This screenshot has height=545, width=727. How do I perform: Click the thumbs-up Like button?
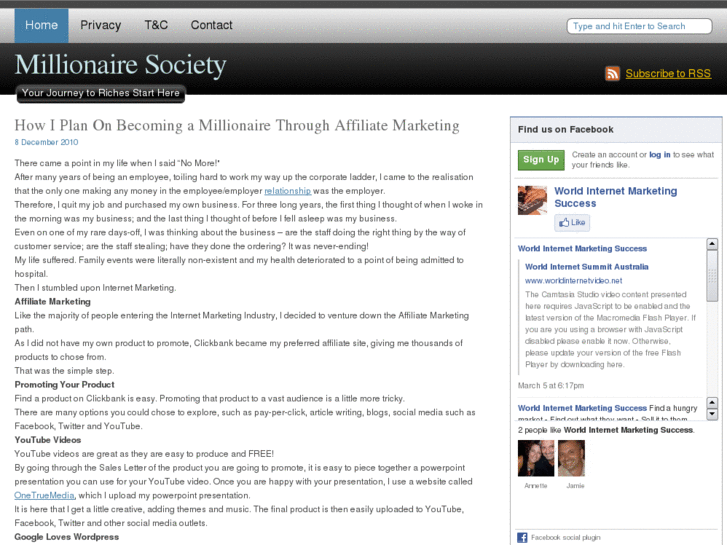(x=572, y=223)
